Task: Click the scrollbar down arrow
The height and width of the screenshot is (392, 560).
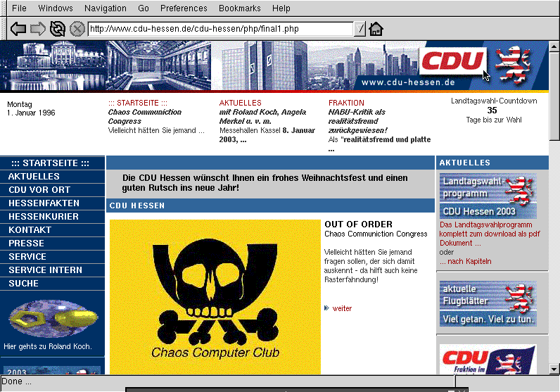Action: pos(554,369)
